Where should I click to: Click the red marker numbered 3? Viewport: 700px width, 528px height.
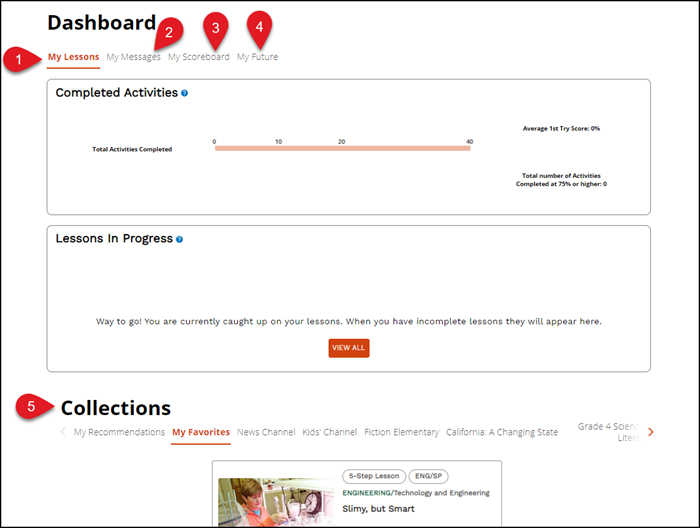click(x=215, y=27)
